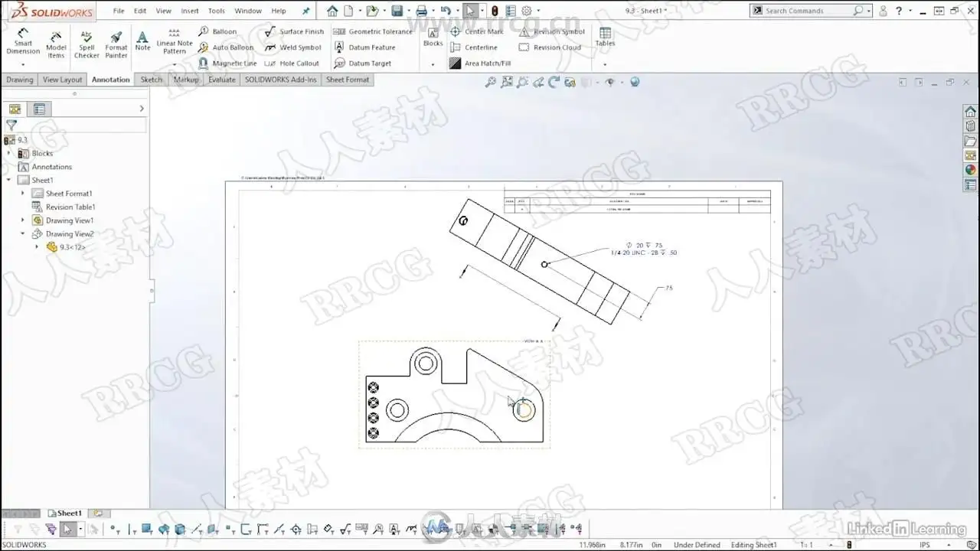Toggle select filter arrow in bottom toolbar

67,529
